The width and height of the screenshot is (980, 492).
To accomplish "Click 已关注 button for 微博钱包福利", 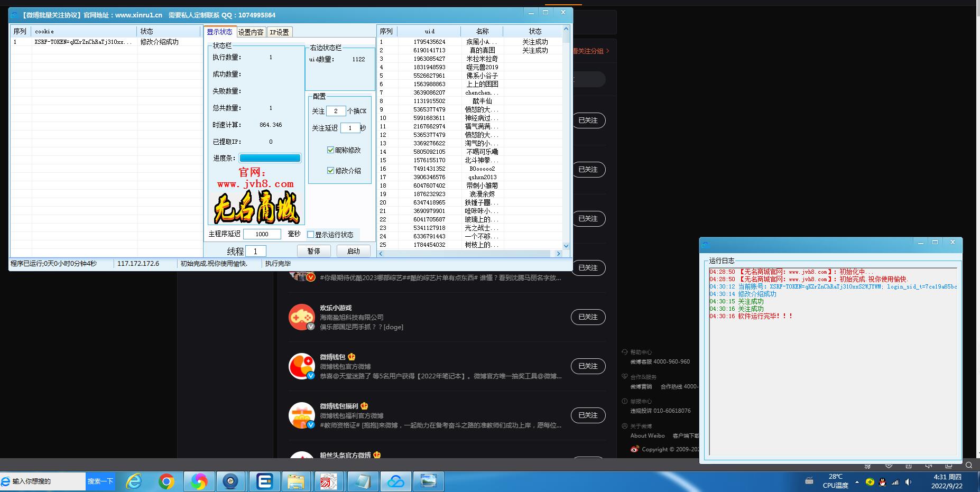I will pos(588,415).
